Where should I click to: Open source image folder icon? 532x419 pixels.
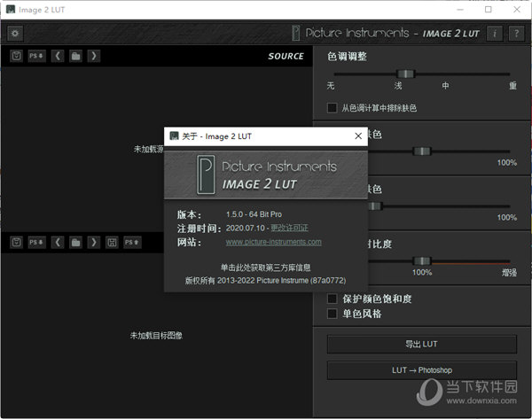tap(76, 56)
